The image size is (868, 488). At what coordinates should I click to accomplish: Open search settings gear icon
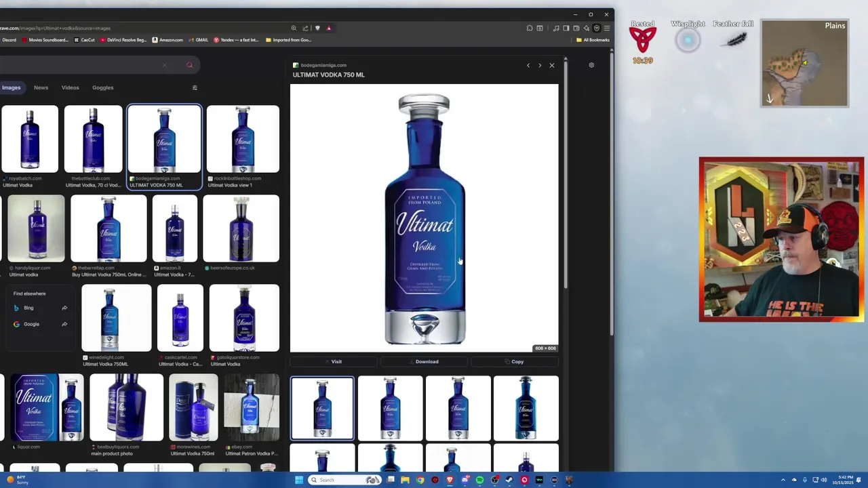[x=591, y=65]
